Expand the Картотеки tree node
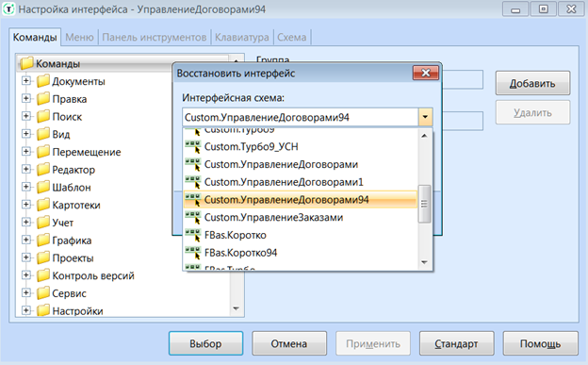588x365 pixels. coord(25,205)
